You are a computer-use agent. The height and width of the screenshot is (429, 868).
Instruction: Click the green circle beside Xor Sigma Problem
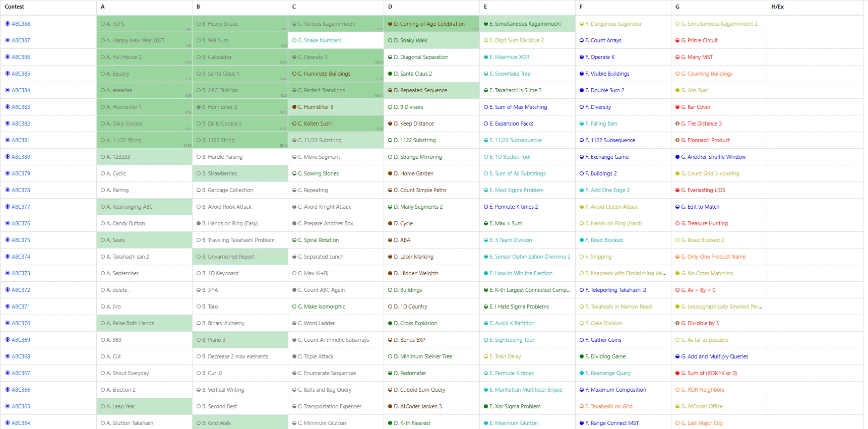point(486,406)
